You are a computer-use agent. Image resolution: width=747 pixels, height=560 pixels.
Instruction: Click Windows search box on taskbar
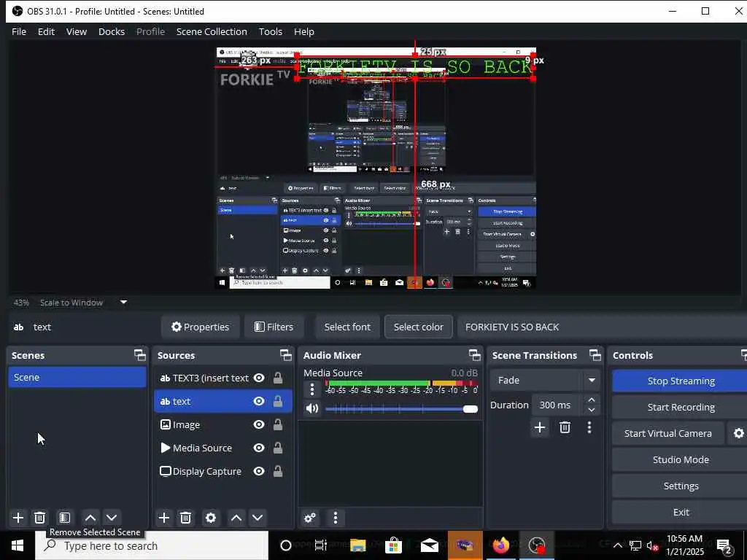[x=152, y=545]
